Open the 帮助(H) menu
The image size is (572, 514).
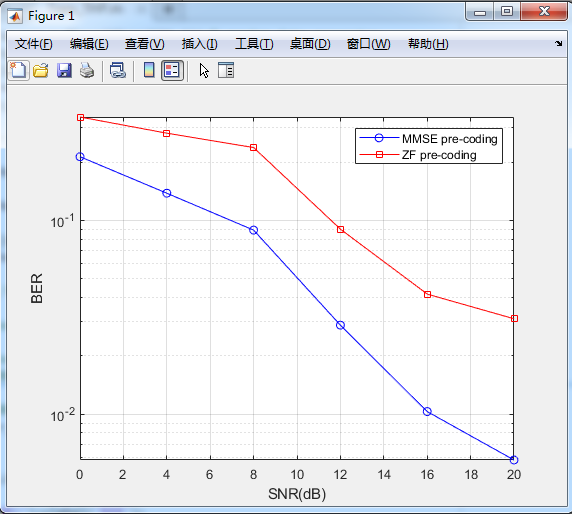tap(428, 44)
